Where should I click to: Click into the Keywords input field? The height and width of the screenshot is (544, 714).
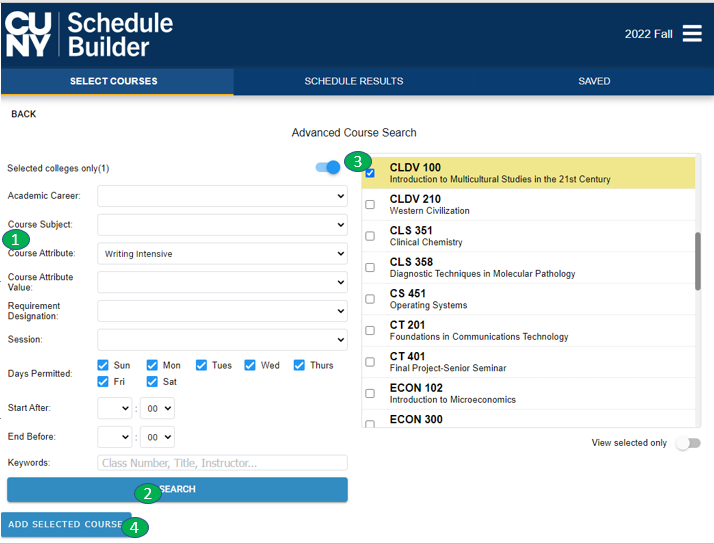(222, 463)
